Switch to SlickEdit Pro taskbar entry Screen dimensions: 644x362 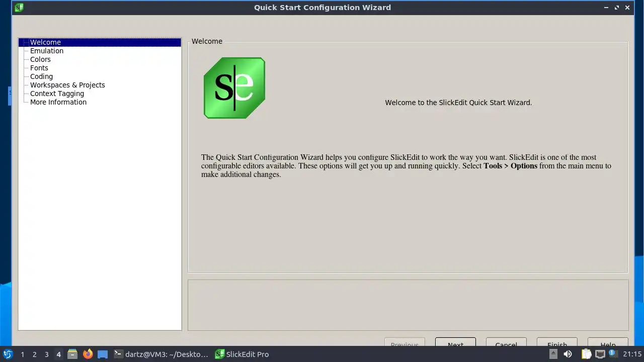pos(242,354)
